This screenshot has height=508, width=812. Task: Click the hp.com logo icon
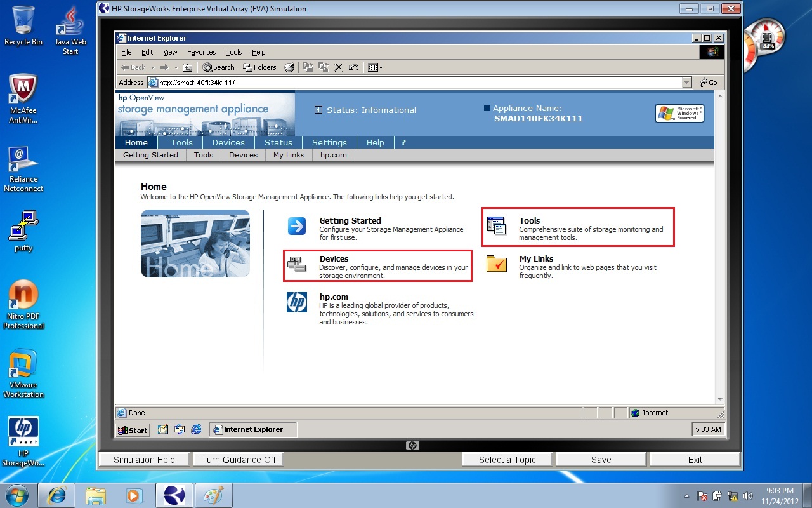click(298, 302)
